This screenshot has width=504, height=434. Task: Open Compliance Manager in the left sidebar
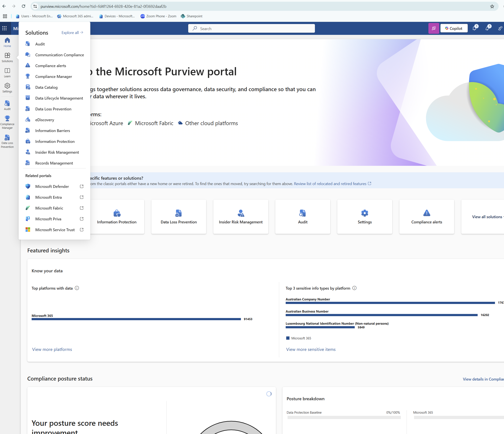7,122
